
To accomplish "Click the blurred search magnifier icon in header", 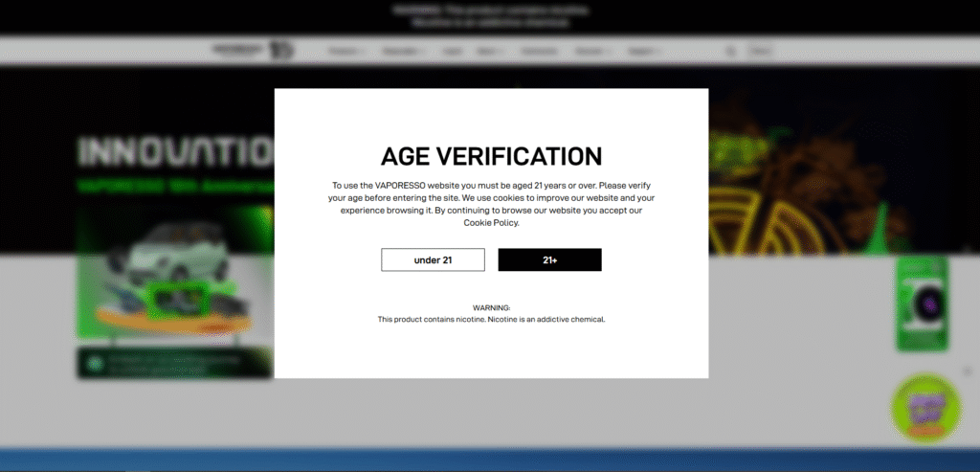I will click(x=730, y=52).
